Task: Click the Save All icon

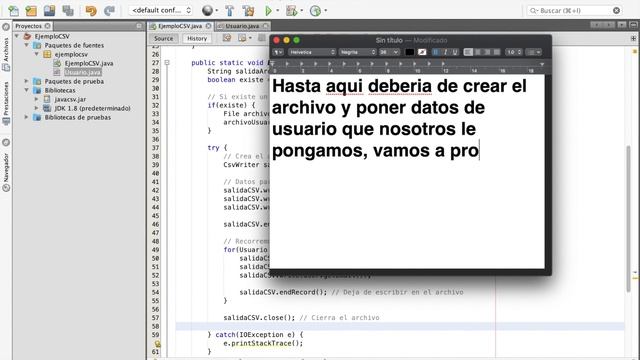Action: [68, 10]
